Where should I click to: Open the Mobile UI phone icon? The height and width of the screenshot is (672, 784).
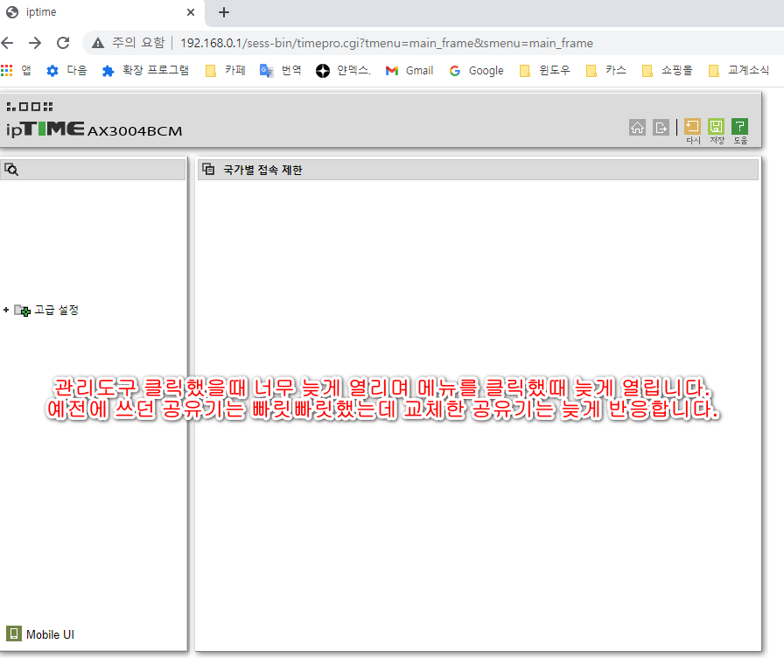[x=13, y=633]
